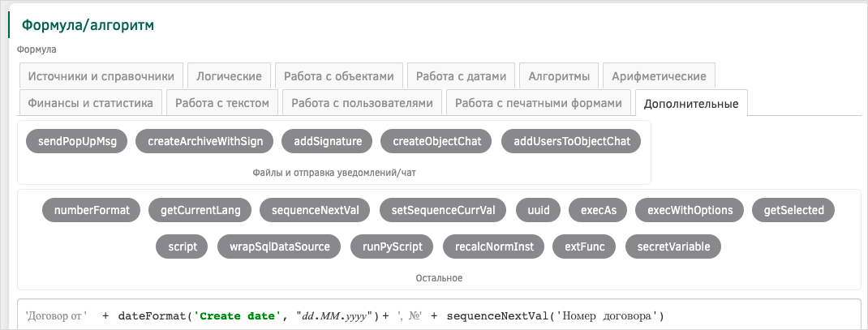868x330 pixels.
Task: Add the getSelected function
Action: point(793,210)
